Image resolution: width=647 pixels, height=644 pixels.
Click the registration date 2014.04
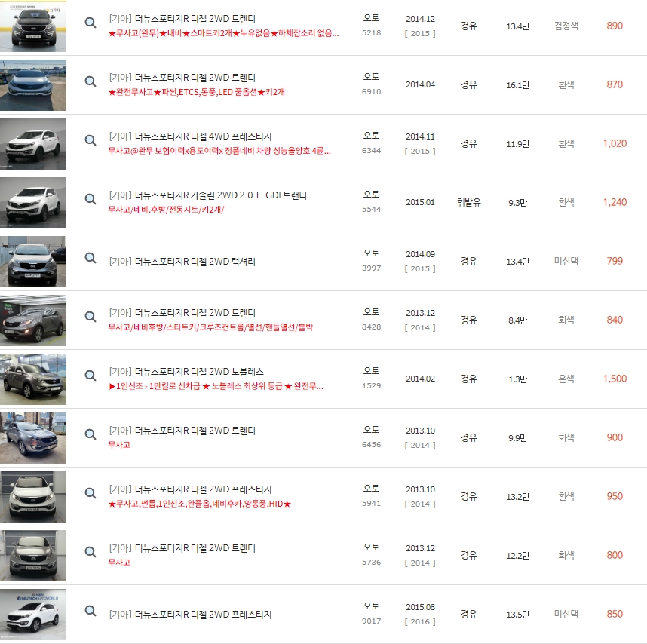click(420, 84)
